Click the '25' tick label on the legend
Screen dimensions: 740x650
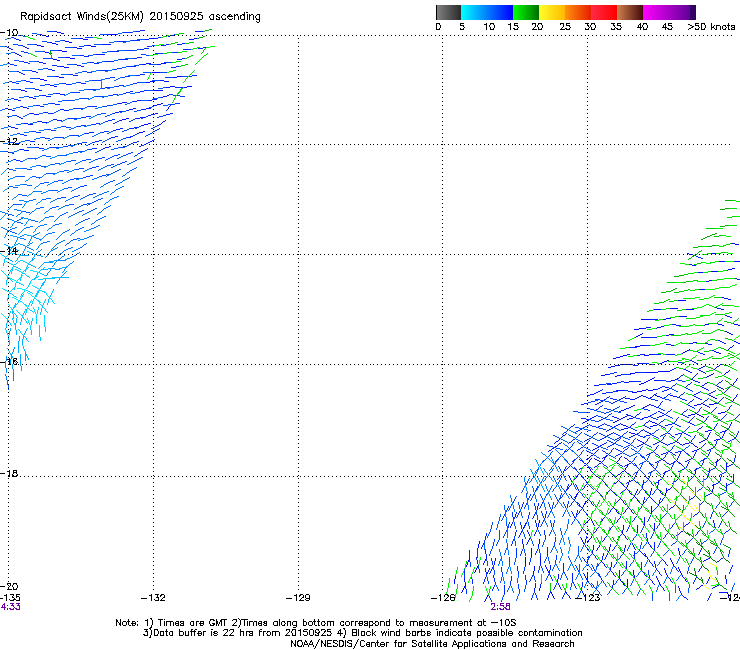click(x=565, y=27)
